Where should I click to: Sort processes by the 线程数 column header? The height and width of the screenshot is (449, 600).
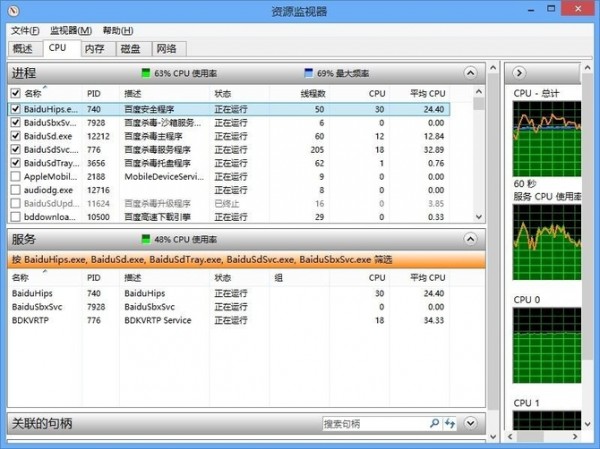[x=313, y=93]
